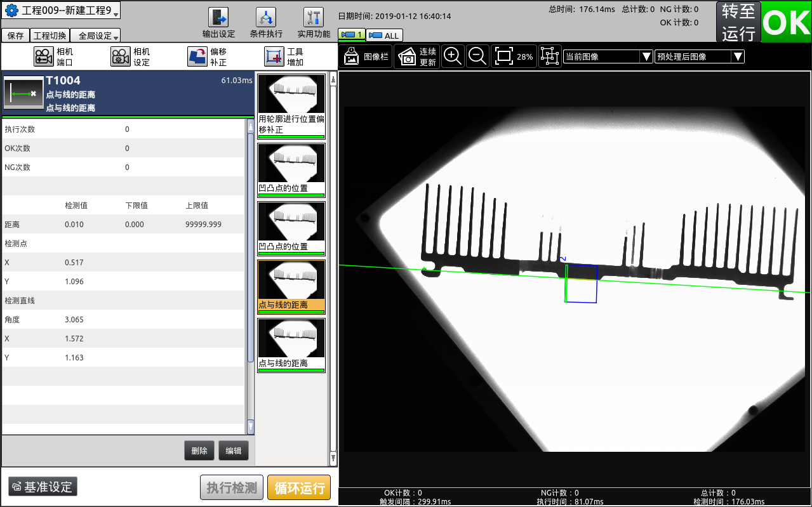
Task: Select camera 1 tab
Action: (352, 35)
